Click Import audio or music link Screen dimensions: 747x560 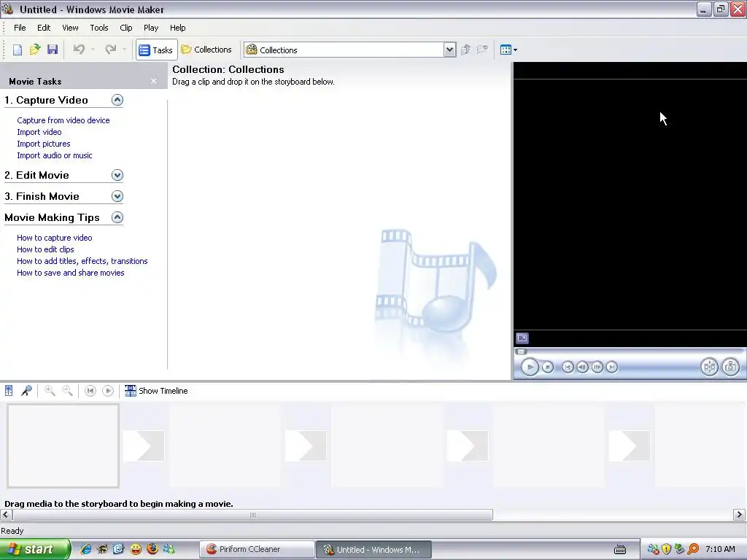tap(54, 155)
